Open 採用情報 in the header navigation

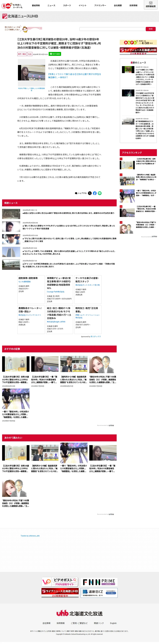click(133, 5)
